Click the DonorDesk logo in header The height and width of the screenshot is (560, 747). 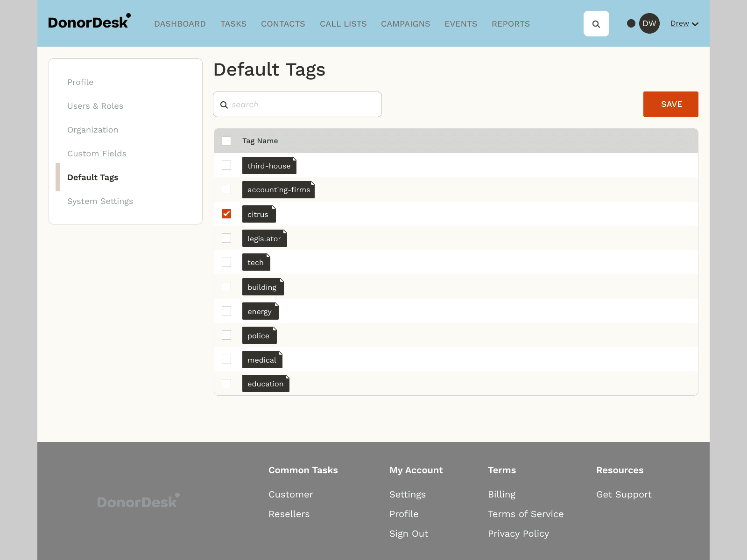click(89, 22)
